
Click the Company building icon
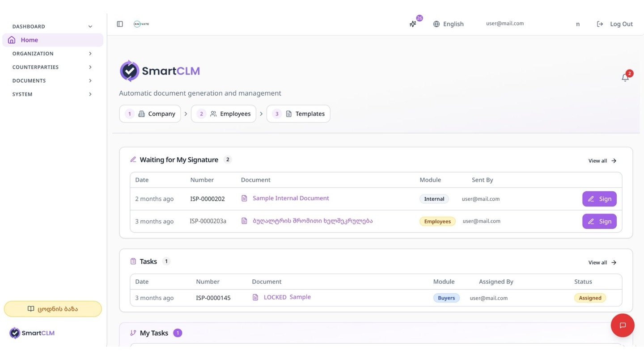141,114
